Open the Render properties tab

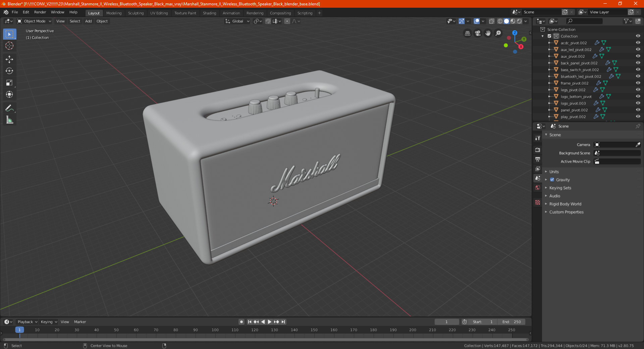tap(538, 150)
